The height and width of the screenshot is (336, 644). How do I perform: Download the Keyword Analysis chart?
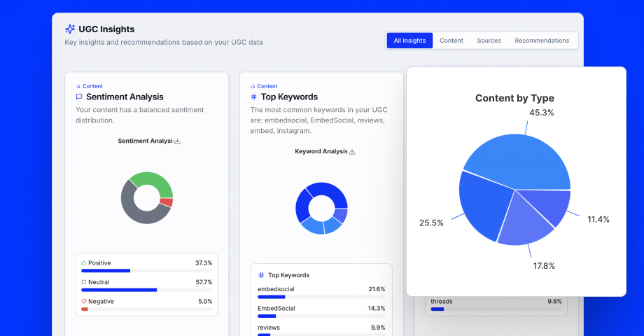(x=352, y=152)
